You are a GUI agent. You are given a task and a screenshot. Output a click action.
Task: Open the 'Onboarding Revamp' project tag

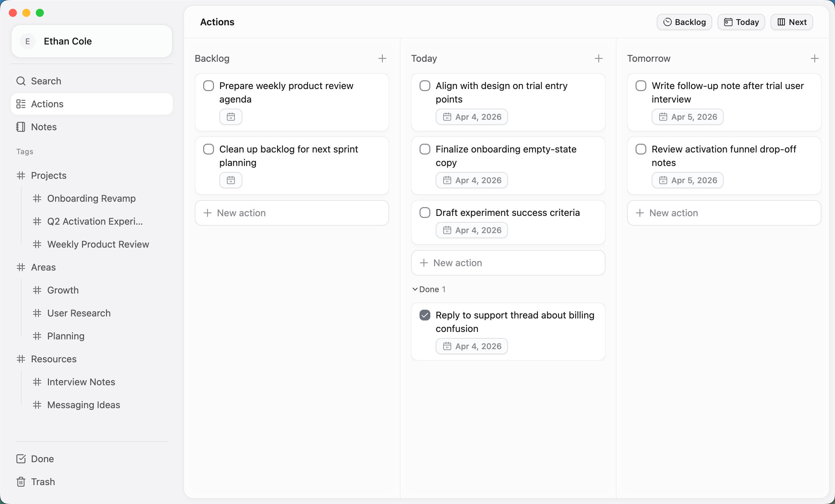pyautogui.click(x=91, y=198)
